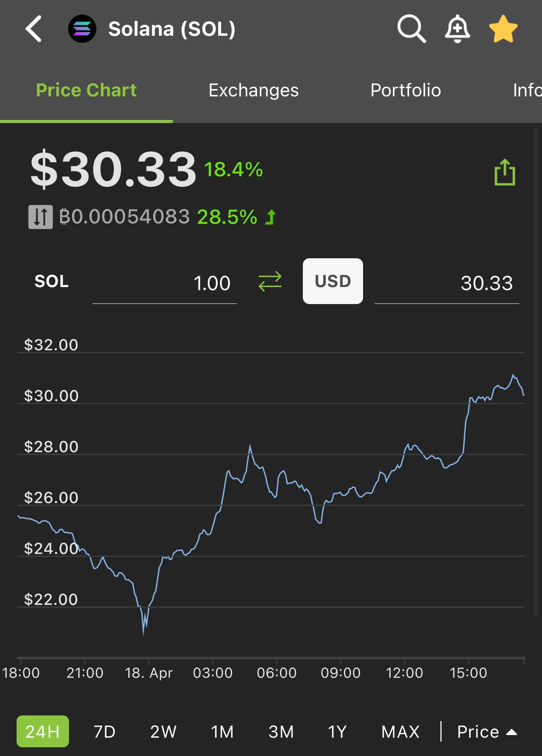Image resolution: width=542 pixels, height=756 pixels.
Task: Tap the 18.4% price change
Action: point(233,169)
